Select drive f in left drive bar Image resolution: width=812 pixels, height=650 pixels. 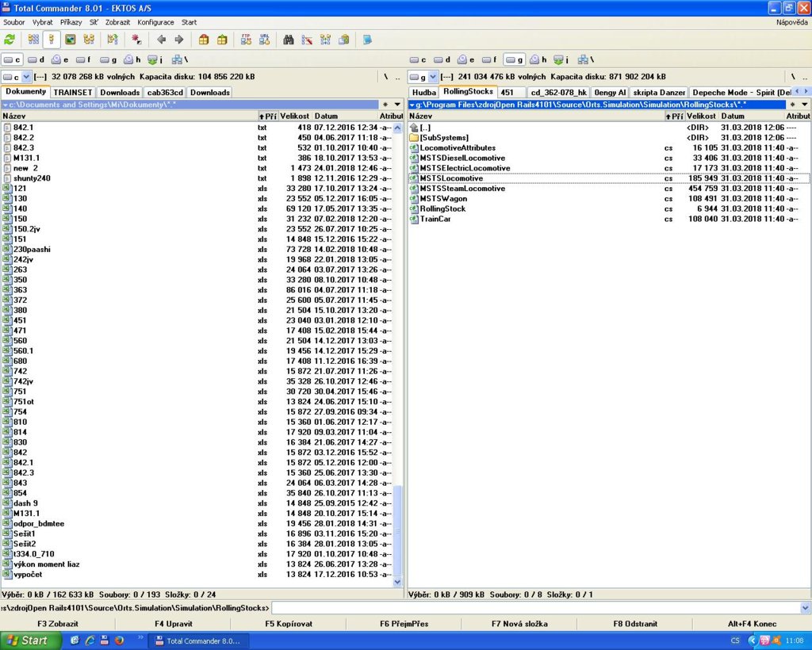(84, 60)
